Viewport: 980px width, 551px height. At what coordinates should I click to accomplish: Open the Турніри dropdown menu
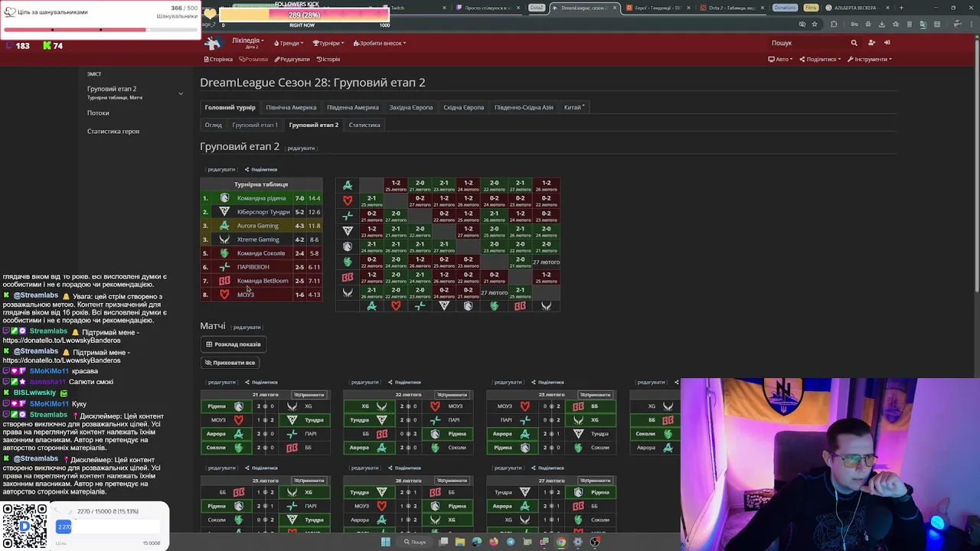coord(328,44)
